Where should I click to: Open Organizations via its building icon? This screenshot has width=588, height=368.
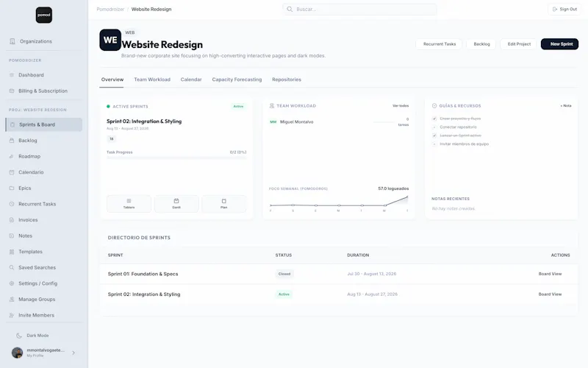tap(12, 41)
